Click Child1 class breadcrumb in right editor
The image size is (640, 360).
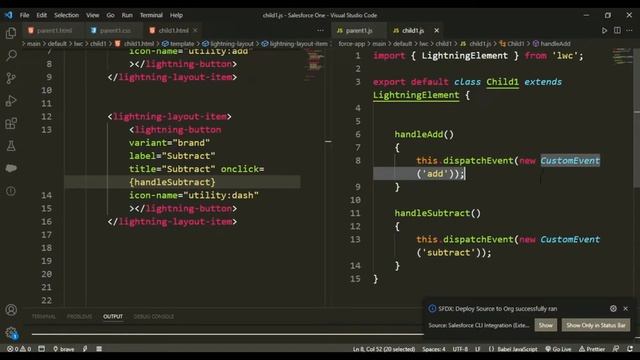[x=512, y=44]
